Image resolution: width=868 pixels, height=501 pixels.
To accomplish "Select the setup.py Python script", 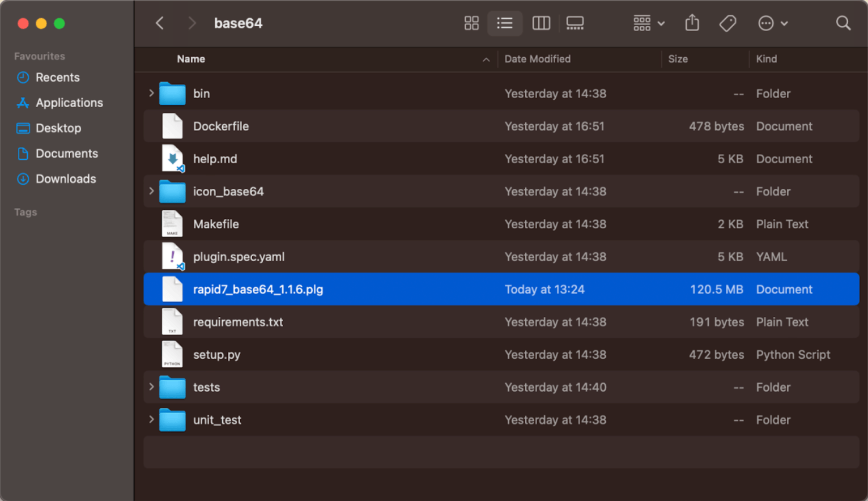I will point(216,355).
